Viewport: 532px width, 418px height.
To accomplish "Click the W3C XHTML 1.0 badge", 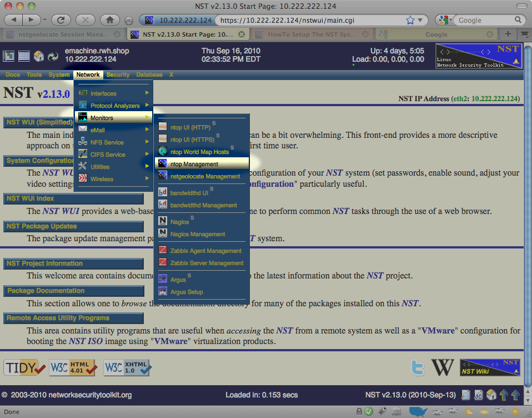I will click(128, 368).
